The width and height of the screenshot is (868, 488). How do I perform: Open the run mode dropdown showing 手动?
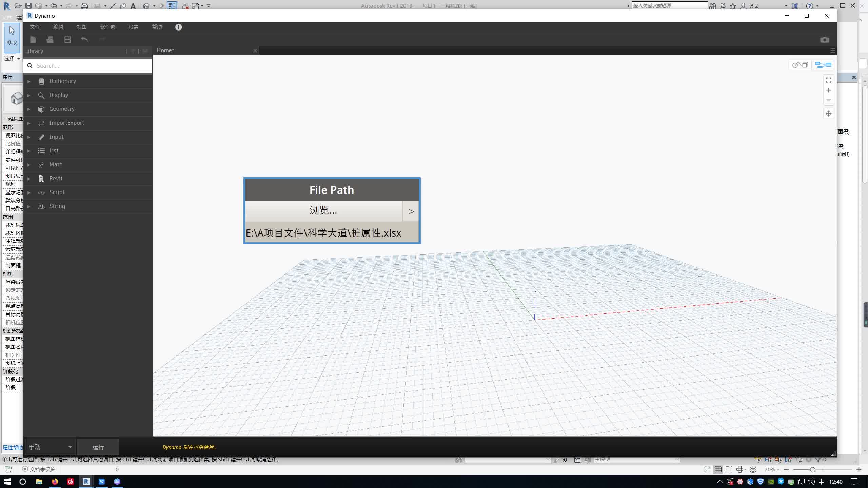click(x=50, y=447)
